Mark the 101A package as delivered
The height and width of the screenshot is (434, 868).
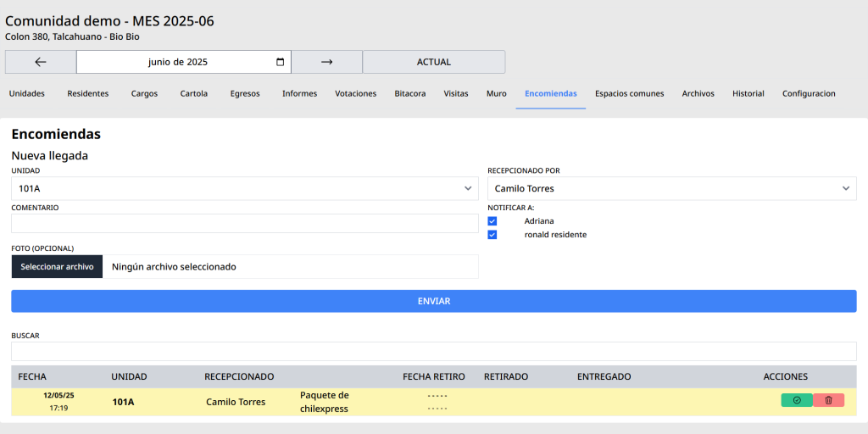coord(796,400)
